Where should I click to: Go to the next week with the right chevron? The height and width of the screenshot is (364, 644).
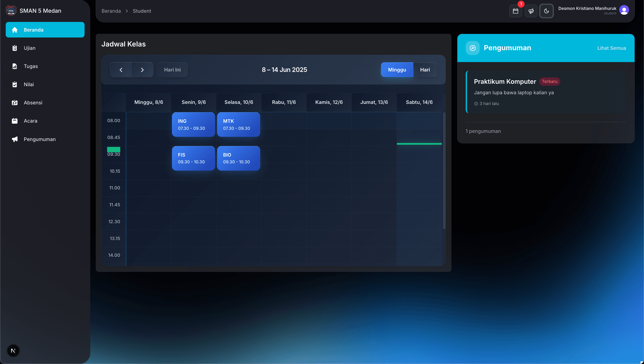pyautogui.click(x=142, y=70)
